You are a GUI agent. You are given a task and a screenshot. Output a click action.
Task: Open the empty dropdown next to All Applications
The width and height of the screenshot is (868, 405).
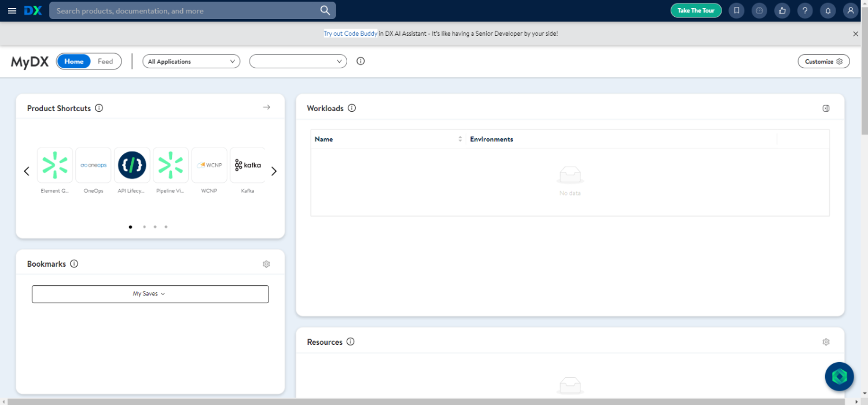(x=298, y=61)
